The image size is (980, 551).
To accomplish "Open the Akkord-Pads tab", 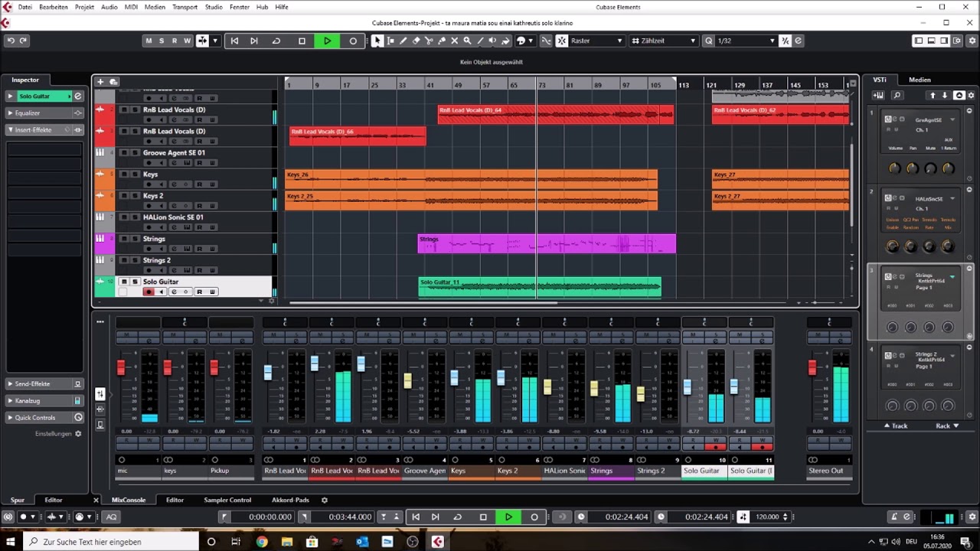I will (290, 500).
